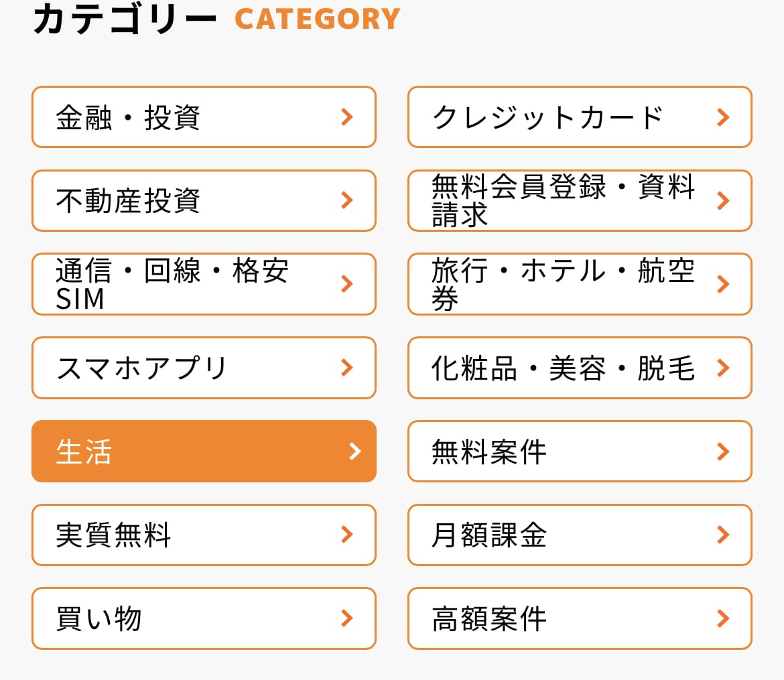The height and width of the screenshot is (680, 784).
Task: Click the arrow icon on クレジットカード
Action: 722,117
